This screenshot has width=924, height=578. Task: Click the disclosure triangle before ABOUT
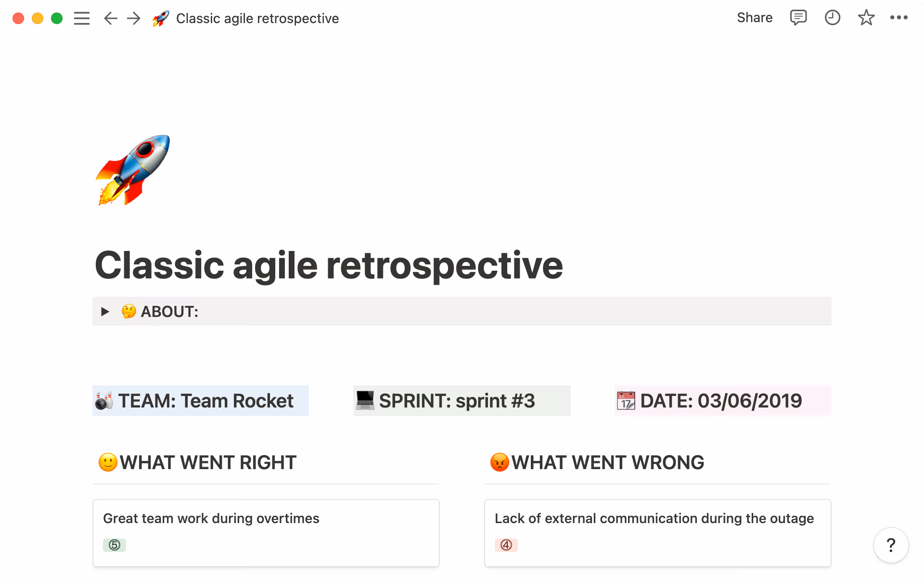[105, 311]
